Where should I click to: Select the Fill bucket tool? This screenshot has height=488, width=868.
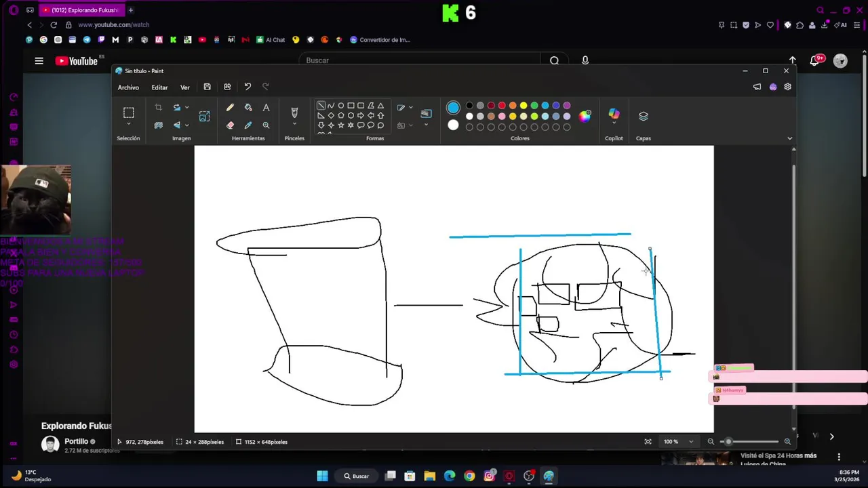coord(248,108)
